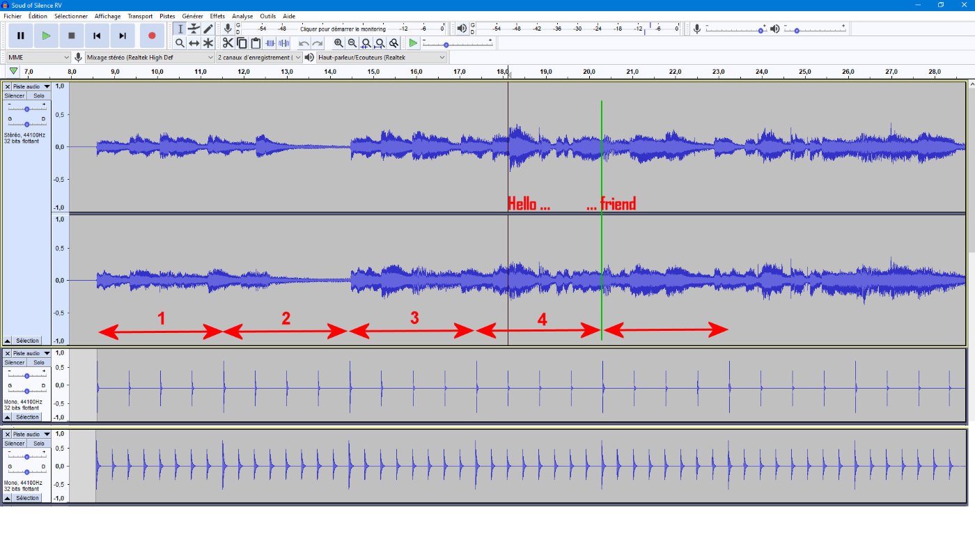975x560 pixels.
Task: Select the Zoom magnifier tool
Action: [x=180, y=43]
